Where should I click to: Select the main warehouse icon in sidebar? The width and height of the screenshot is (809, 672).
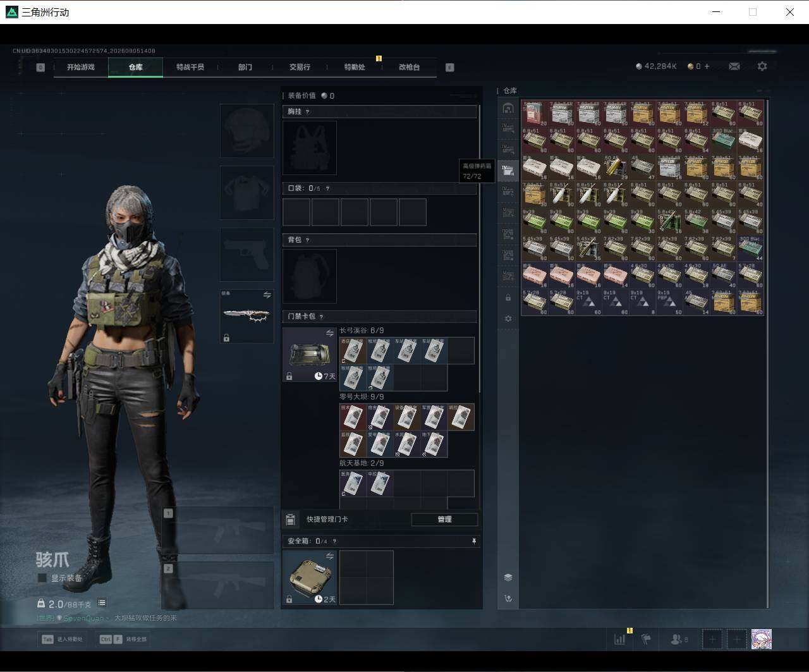[508, 108]
